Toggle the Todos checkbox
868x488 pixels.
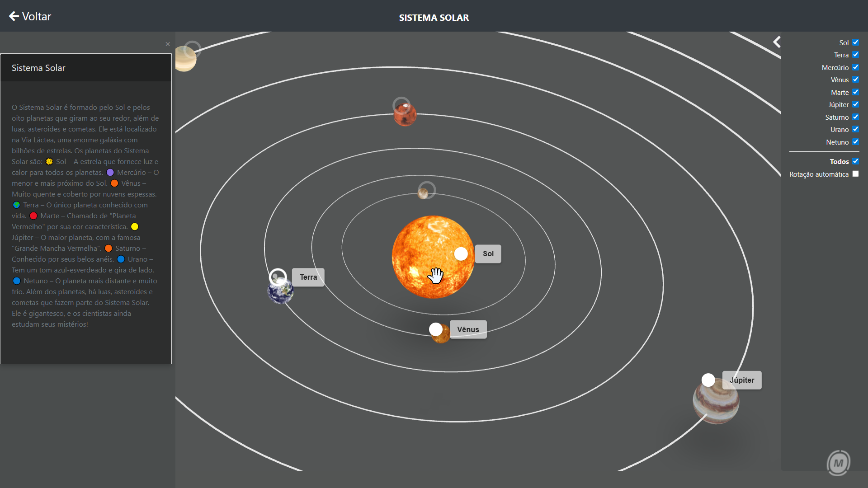click(855, 161)
